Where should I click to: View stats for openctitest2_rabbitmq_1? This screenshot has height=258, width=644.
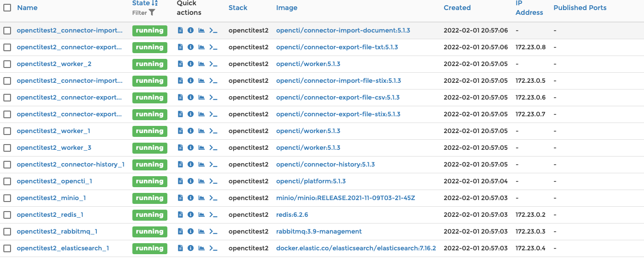point(201,231)
